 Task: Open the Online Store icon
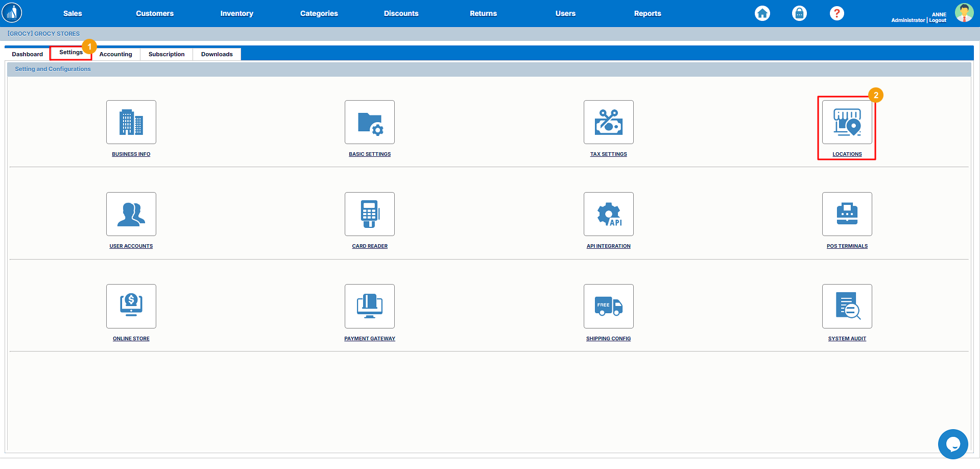tap(131, 306)
